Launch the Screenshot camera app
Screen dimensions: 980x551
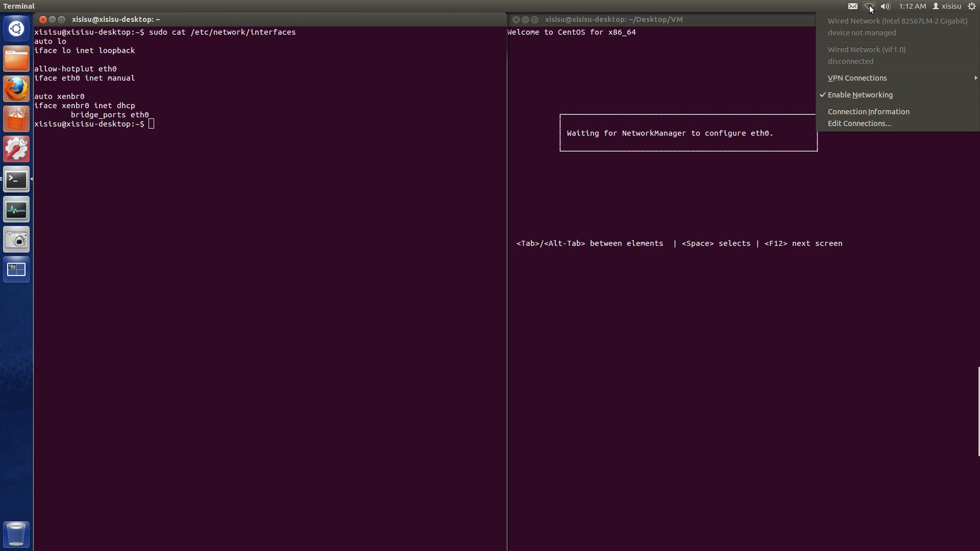coord(16,240)
